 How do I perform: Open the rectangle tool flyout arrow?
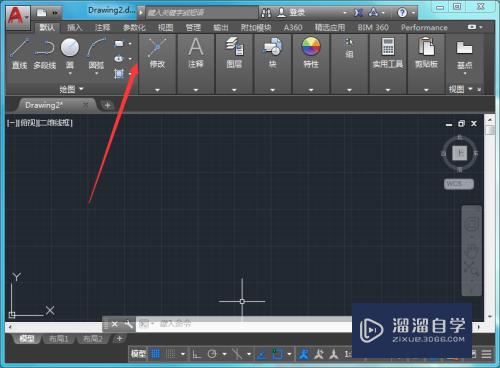(x=130, y=44)
